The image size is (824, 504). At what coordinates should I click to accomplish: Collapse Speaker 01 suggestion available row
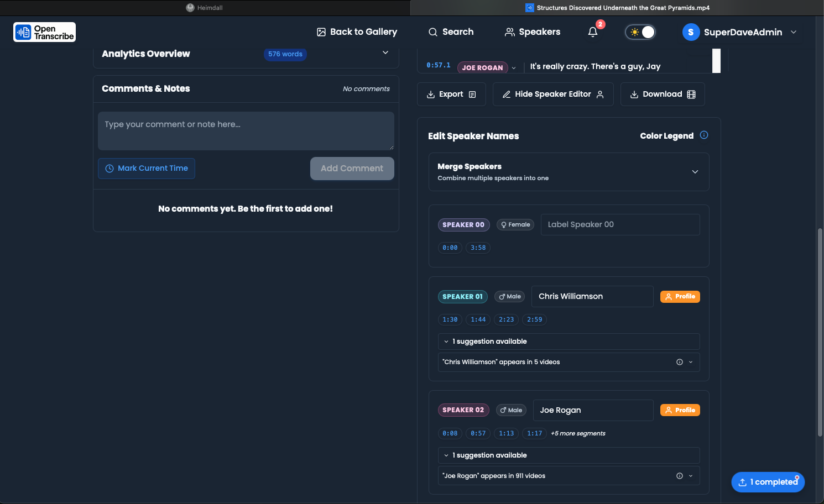point(569,342)
